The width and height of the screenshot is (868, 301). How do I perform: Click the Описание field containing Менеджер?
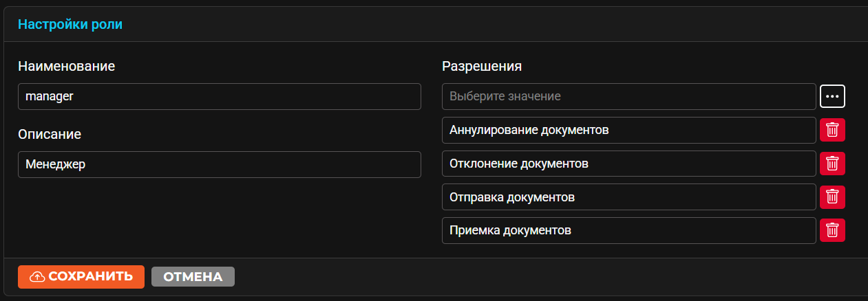coord(219,165)
